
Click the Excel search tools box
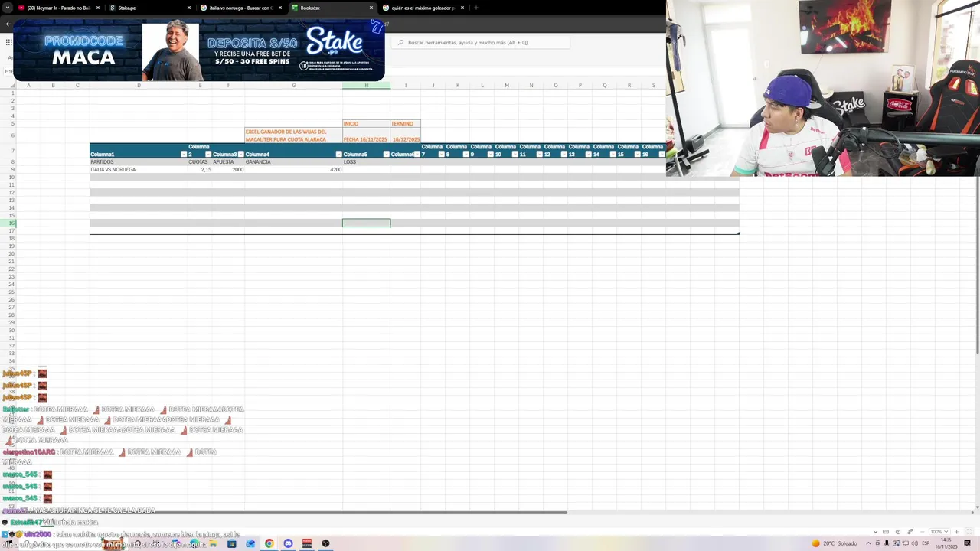click(482, 43)
